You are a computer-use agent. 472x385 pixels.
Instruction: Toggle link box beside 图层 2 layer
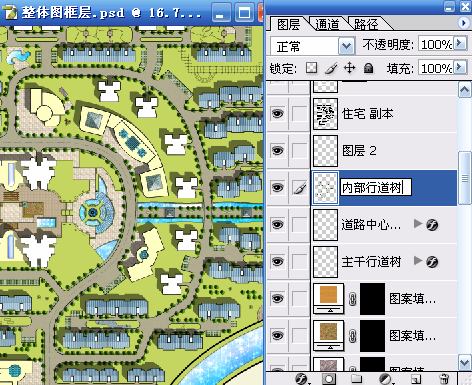click(x=300, y=151)
